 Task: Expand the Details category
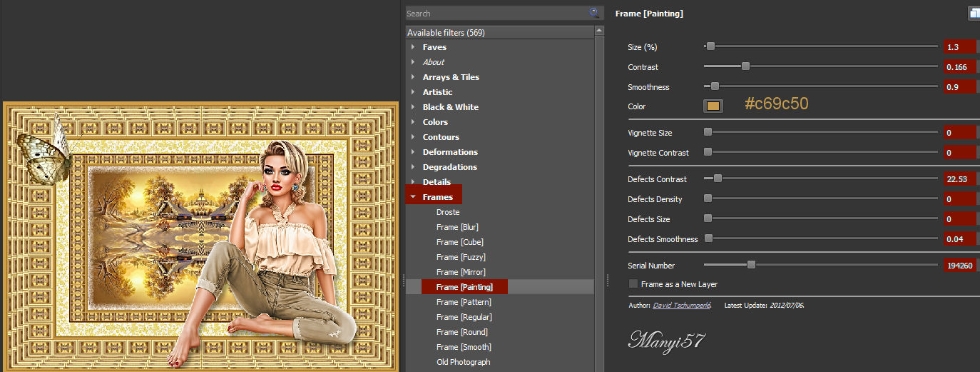tap(413, 182)
